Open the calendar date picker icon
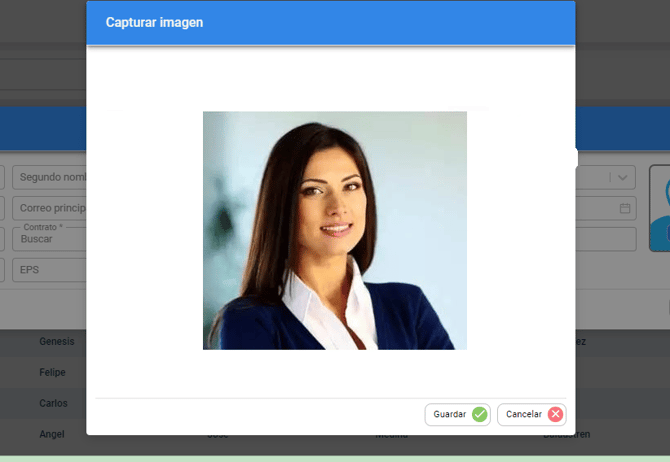670x462 pixels. 625,208
